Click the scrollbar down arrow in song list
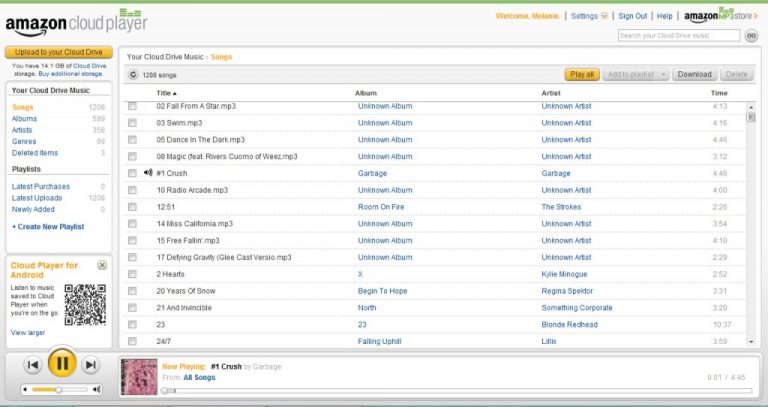 tap(751, 342)
